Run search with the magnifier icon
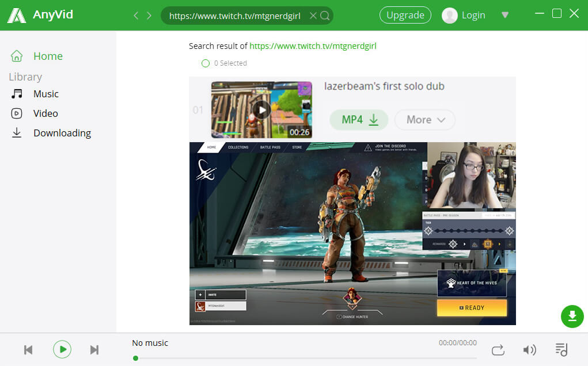 325,16
